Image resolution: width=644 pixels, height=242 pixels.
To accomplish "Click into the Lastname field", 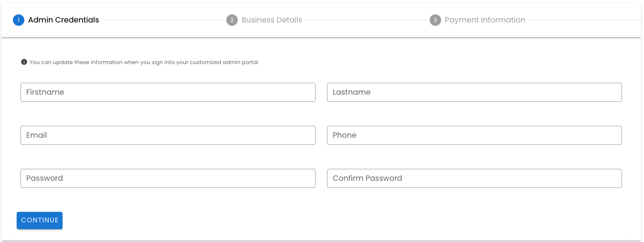I will 474,92.
